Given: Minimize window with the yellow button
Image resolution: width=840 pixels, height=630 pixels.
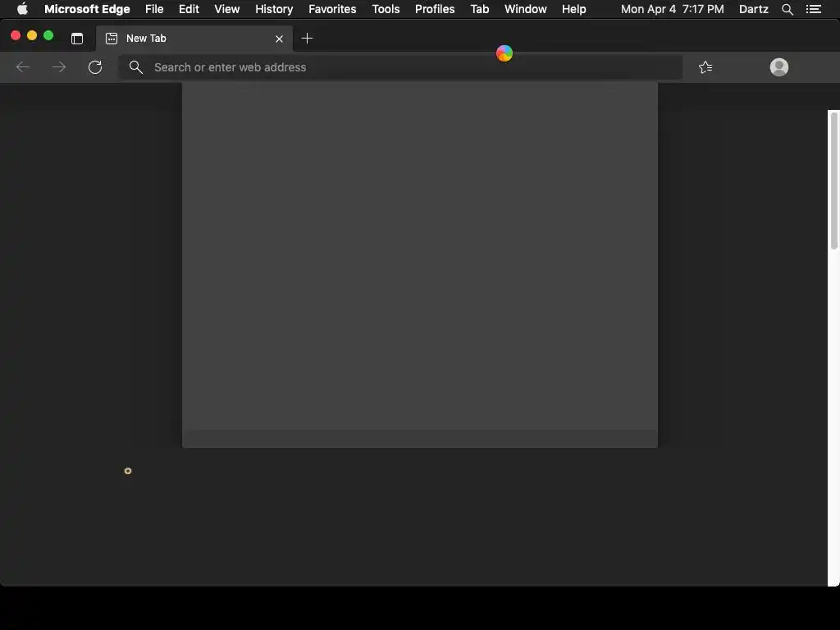Looking at the screenshot, I should pos(32,35).
